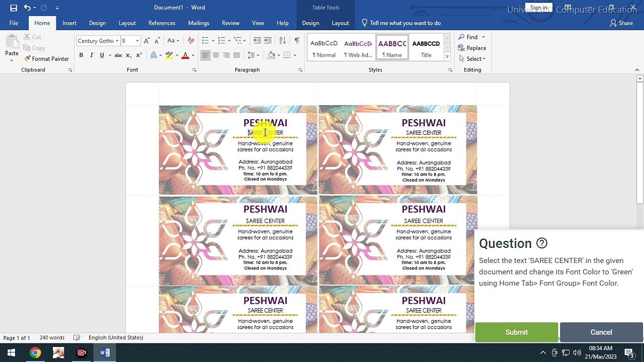Center align the paragraph

click(x=216, y=55)
